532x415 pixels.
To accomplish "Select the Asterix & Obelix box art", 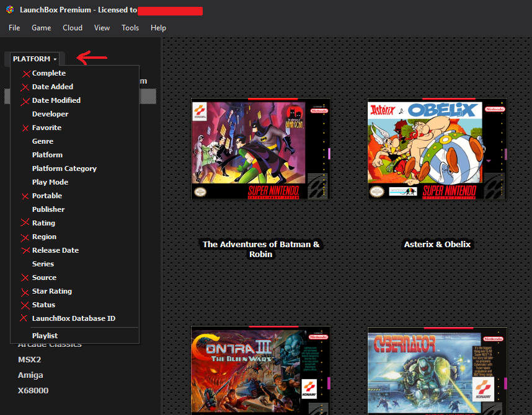I will point(437,149).
